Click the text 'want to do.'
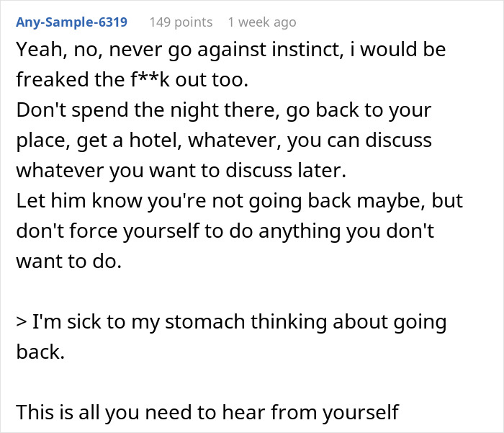This screenshot has width=504, height=433. (x=69, y=262)
